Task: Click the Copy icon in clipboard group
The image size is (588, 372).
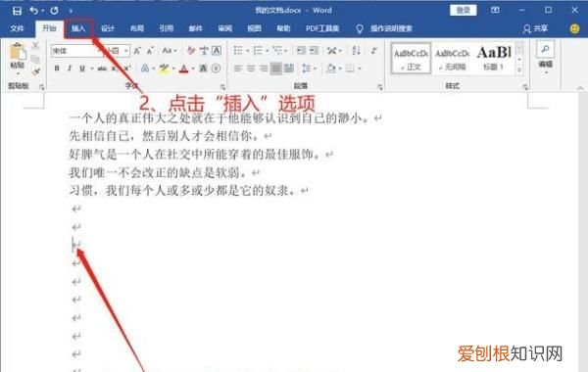Action: (x=35, y=59)
